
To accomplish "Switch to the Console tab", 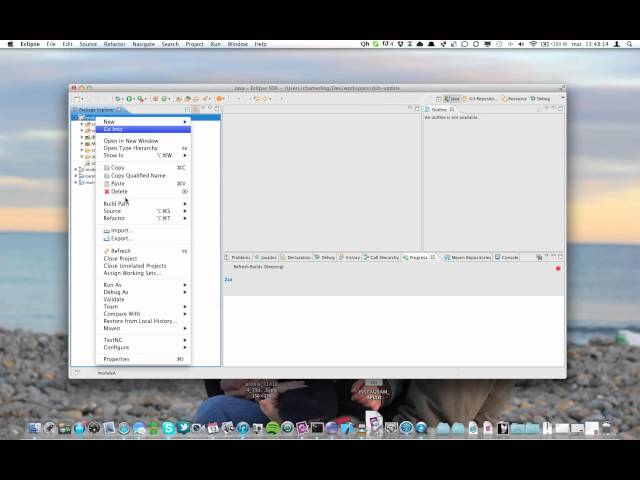I will 507,258.
